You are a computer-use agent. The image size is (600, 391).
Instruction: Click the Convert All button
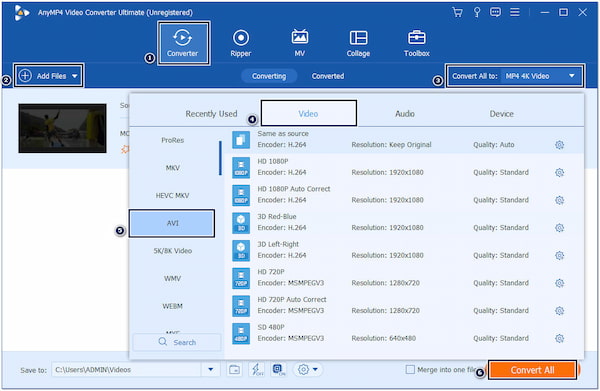click(532, 370)
